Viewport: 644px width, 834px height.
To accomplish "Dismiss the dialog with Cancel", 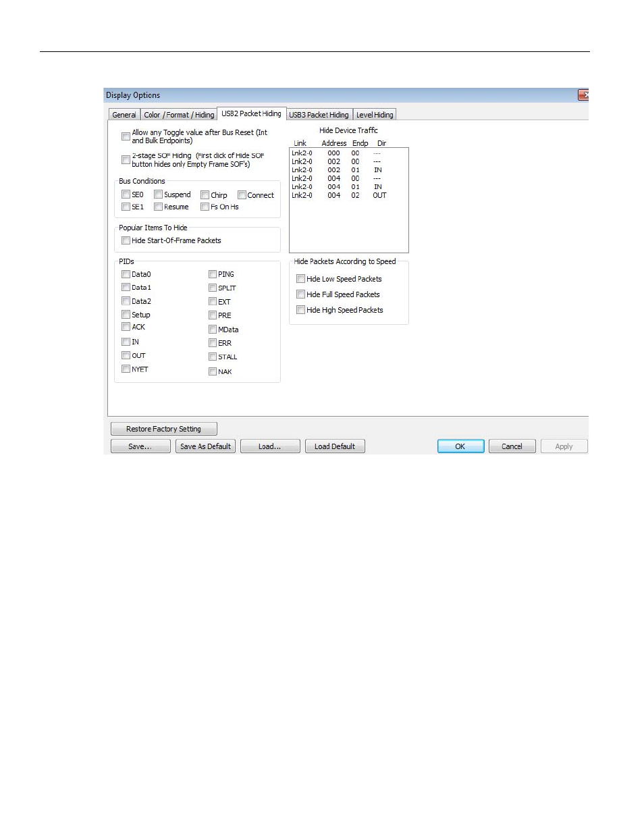I will click(512, 446).
